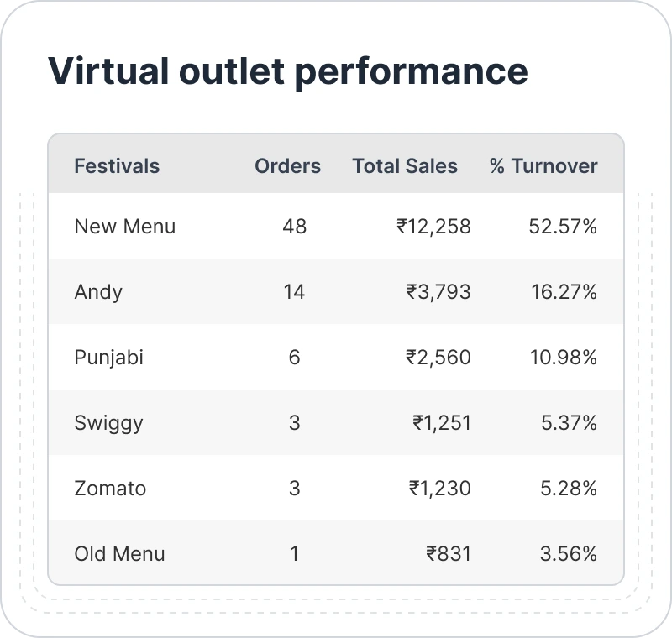Screen dimensions: 672x638
Task: Click the ₹3,793 sales amount
Action: (x=438, y=291)
